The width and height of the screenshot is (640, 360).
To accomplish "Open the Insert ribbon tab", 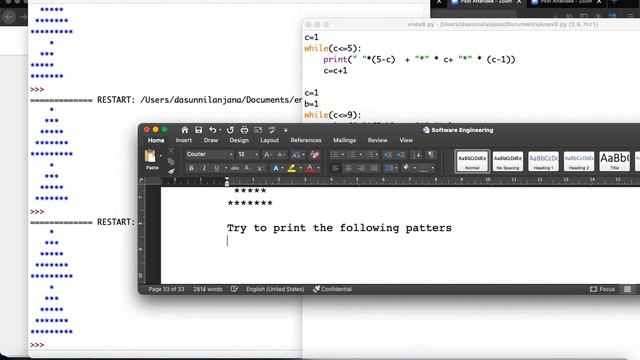I will click(184, 140).
